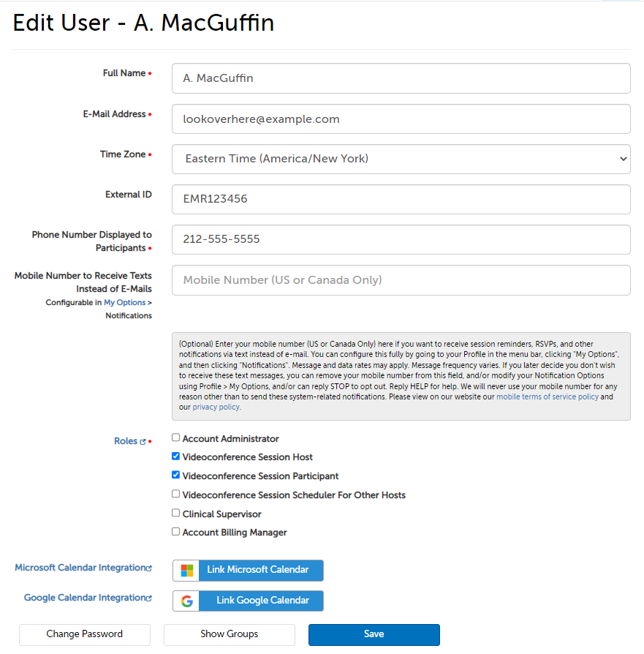Image resolution: width=644 pixels, height=654 pixels.
Task: Click the Google logo icon
Action: [186, 601]
